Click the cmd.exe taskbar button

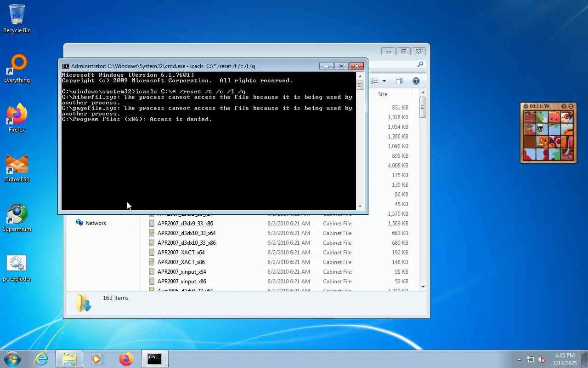coord(154,359)
